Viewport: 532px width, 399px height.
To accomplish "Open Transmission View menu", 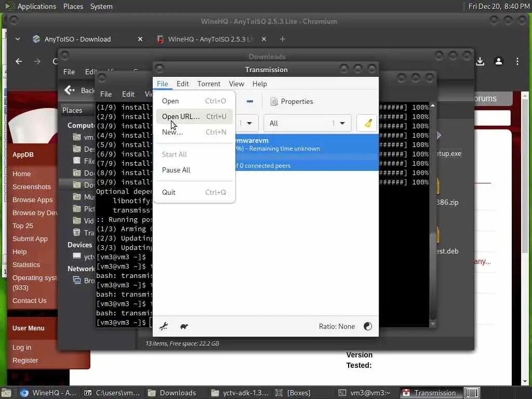I will [236, 84].
